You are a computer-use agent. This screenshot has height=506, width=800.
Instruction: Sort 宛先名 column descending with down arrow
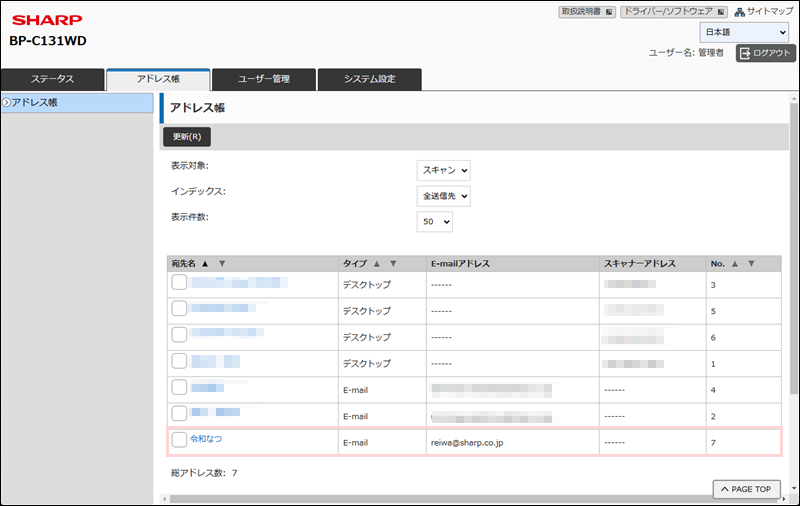pyautogui.click(x=222, y=264)
